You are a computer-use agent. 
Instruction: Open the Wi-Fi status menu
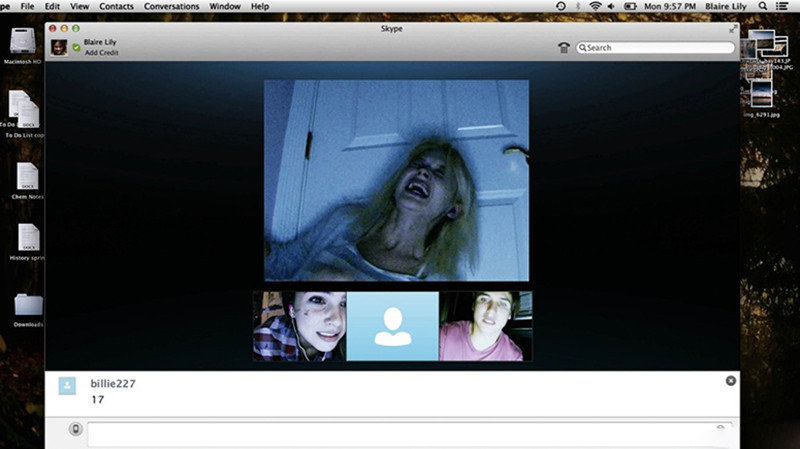click(595, 6)
